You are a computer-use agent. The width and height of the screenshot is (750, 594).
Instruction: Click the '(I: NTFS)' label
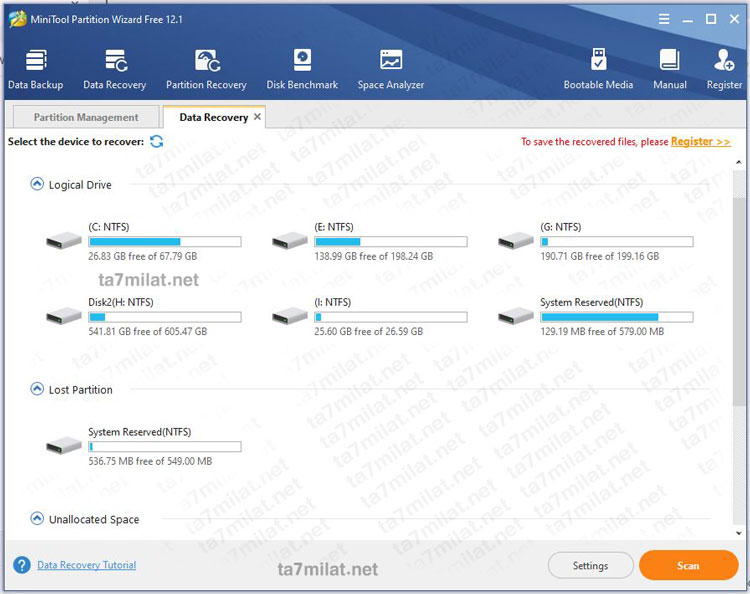point(332,302)
